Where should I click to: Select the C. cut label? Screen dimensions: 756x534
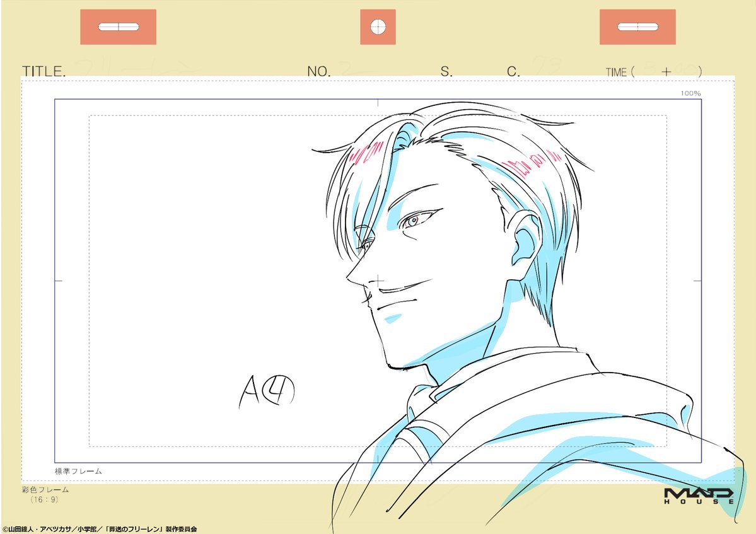click(x=513, y=72)
